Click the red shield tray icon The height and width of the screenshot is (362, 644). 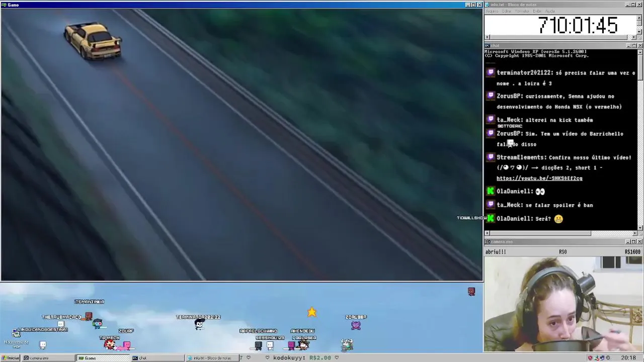tap(590, 358)
